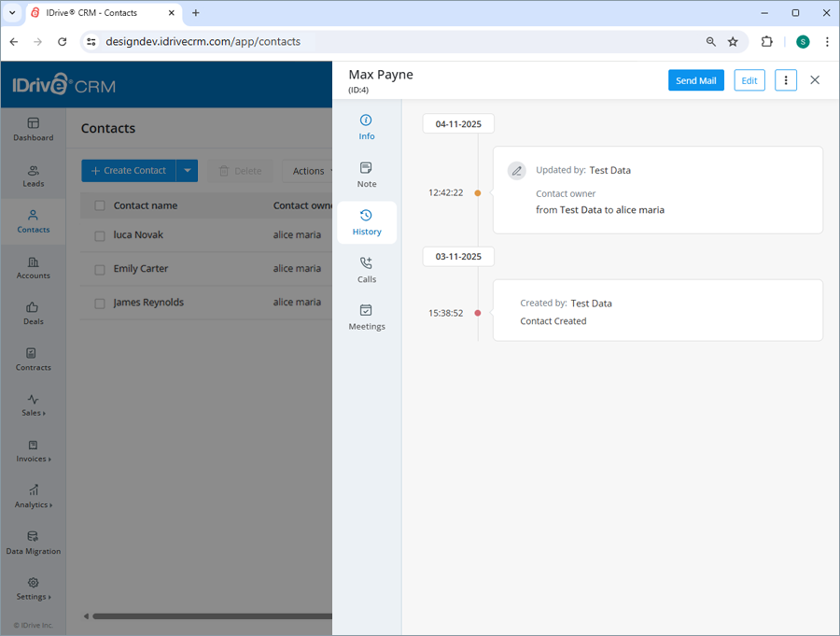Open the Calls panel for Max Payne
Screen dimensions: 840x636
[366, 269]
